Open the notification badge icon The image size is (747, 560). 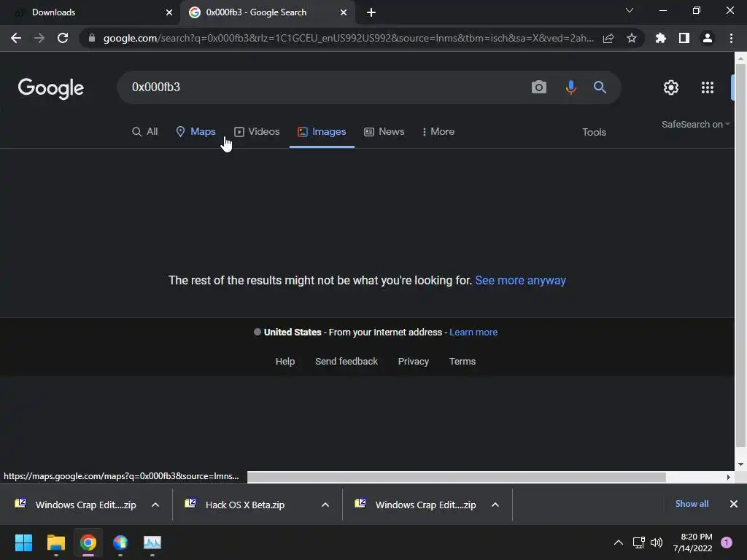(727, 542)
